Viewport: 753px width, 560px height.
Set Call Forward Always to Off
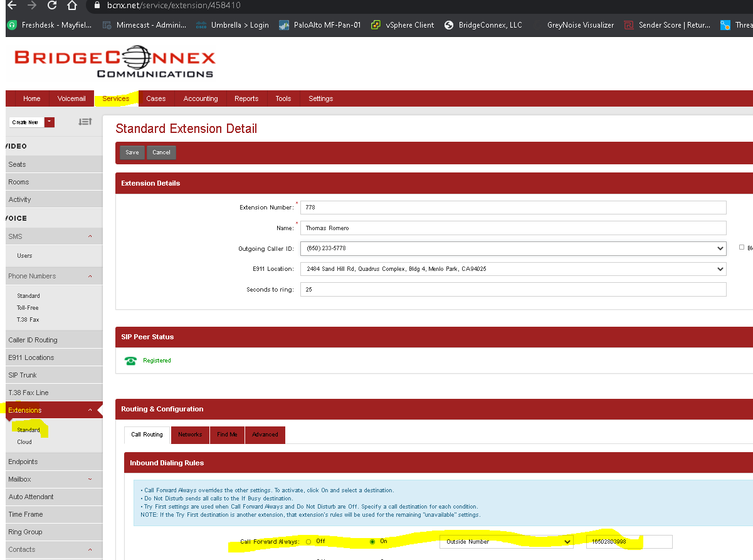point(308,541)
